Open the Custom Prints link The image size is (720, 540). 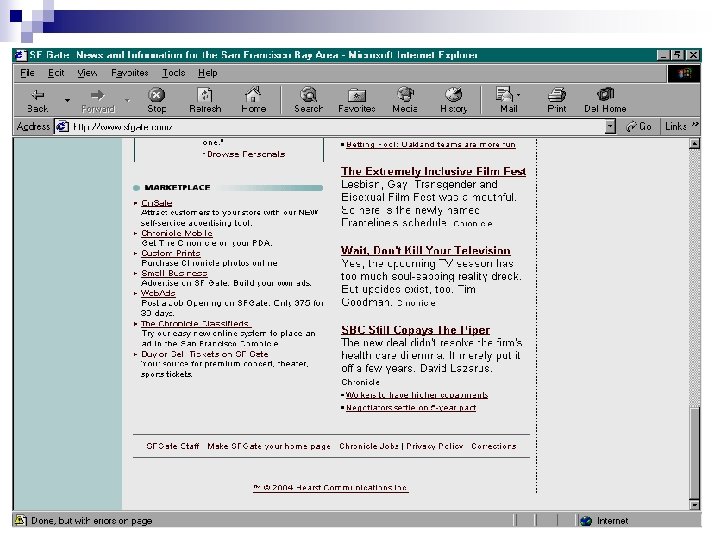171,253
